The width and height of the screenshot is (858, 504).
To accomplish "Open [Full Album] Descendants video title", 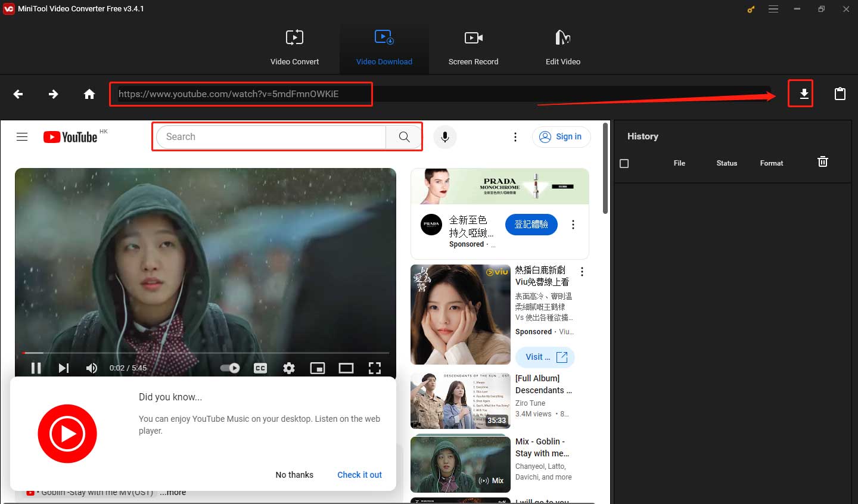I will (543, 384).
